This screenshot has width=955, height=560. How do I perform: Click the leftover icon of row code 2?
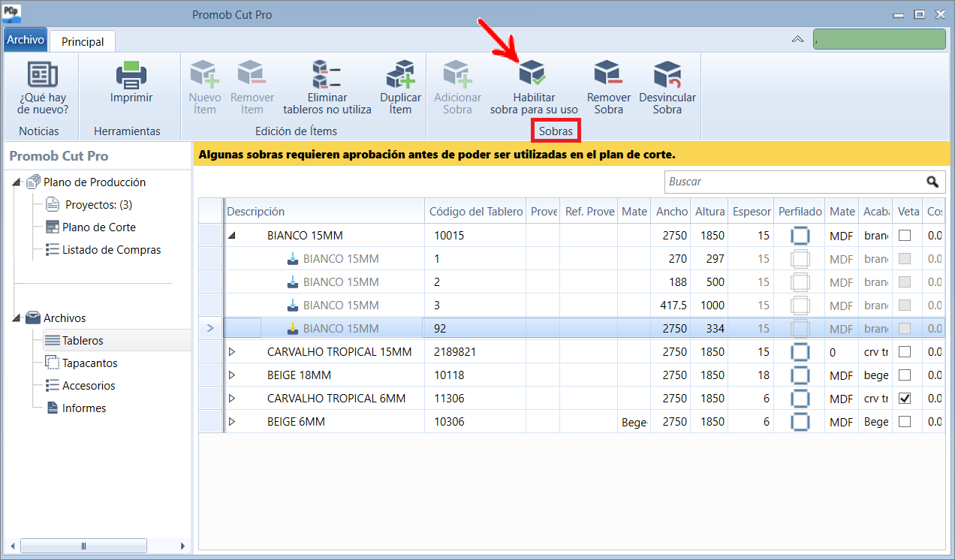pyautogui.click(x=294, y=282)
